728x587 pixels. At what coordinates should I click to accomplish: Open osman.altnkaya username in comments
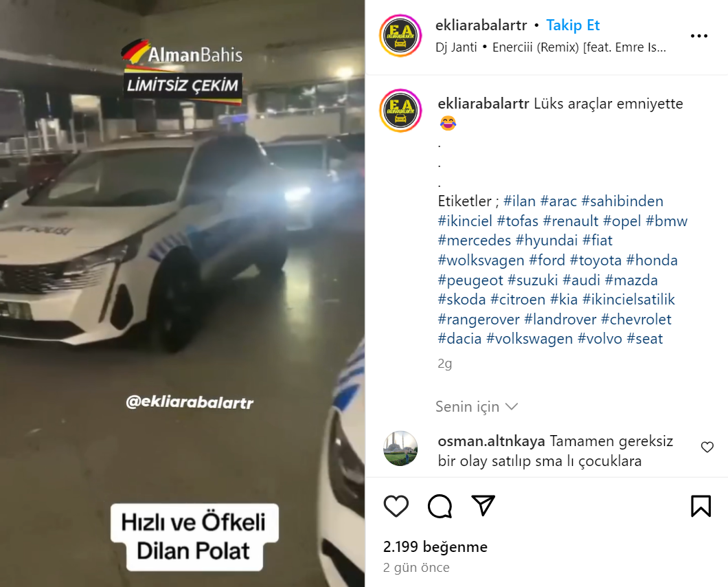(491, 441)
